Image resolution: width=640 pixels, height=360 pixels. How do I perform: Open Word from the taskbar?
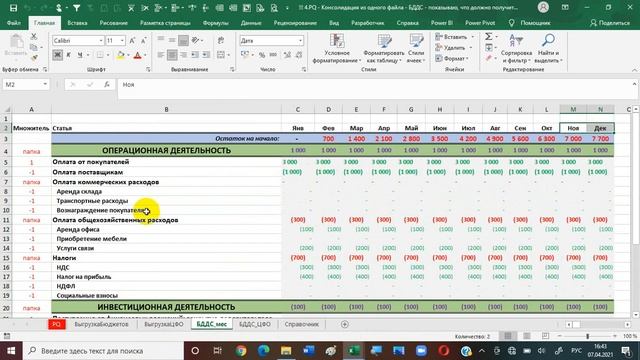coord(309,351)
